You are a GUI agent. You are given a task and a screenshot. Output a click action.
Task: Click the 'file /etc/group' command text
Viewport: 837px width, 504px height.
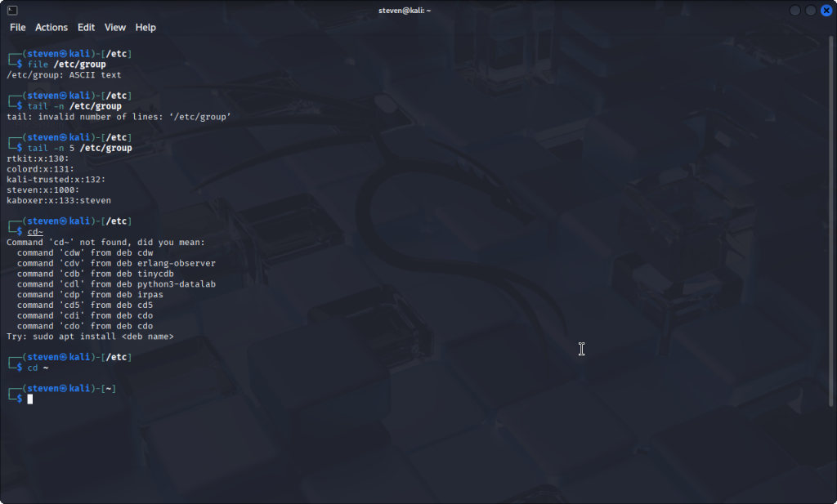66,65
